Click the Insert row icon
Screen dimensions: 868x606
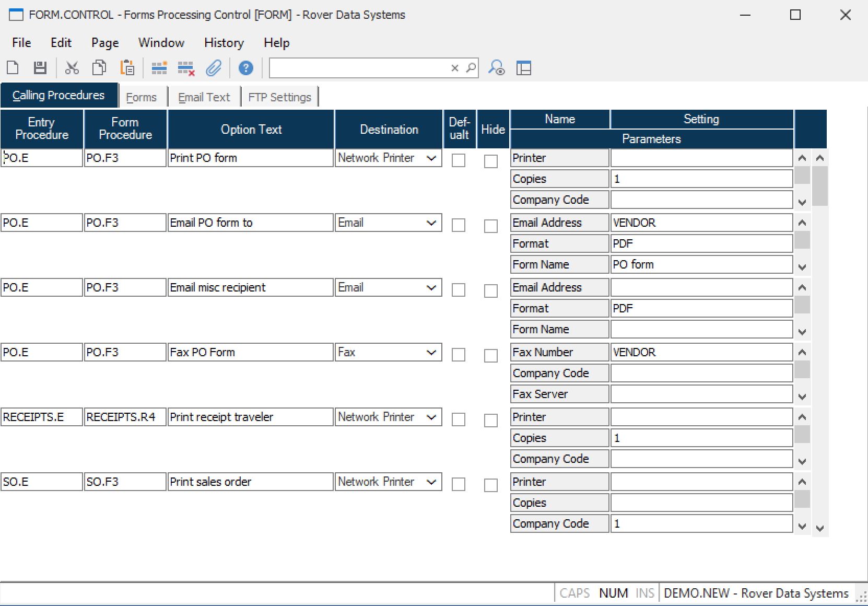159,68
